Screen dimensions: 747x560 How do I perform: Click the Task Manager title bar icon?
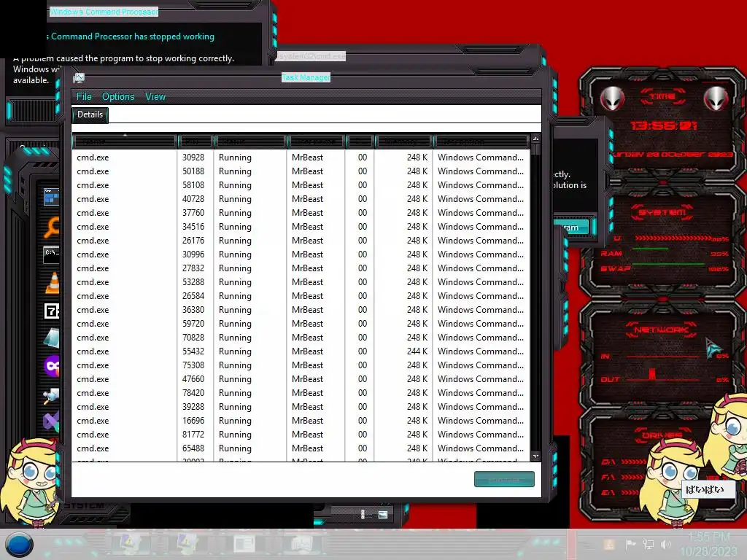(79, 77)
